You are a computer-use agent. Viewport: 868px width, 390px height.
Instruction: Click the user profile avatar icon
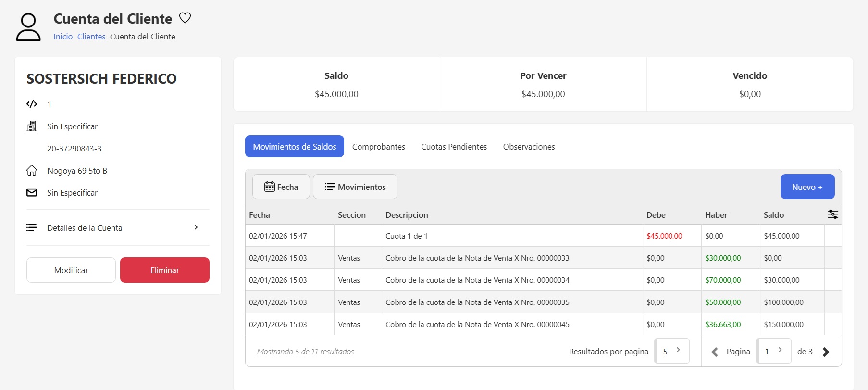pyautogui.click(x=28, y=27)
